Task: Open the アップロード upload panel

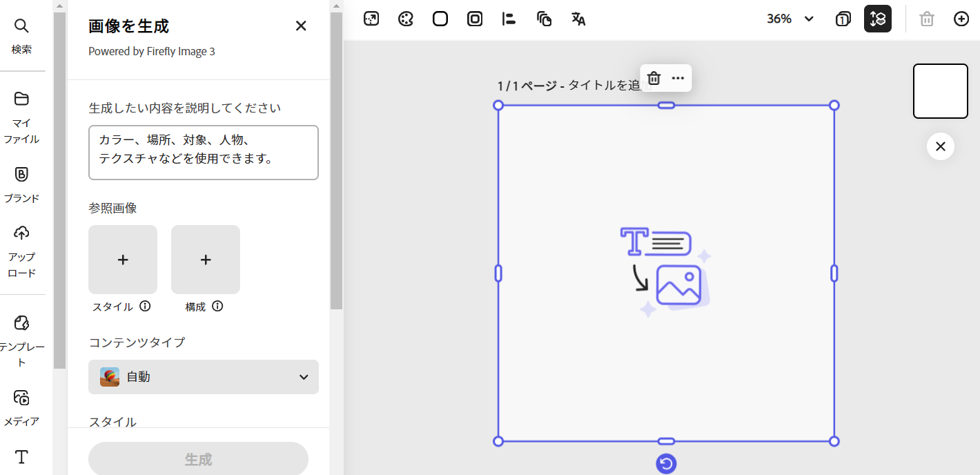Action: tap(21, 251)
